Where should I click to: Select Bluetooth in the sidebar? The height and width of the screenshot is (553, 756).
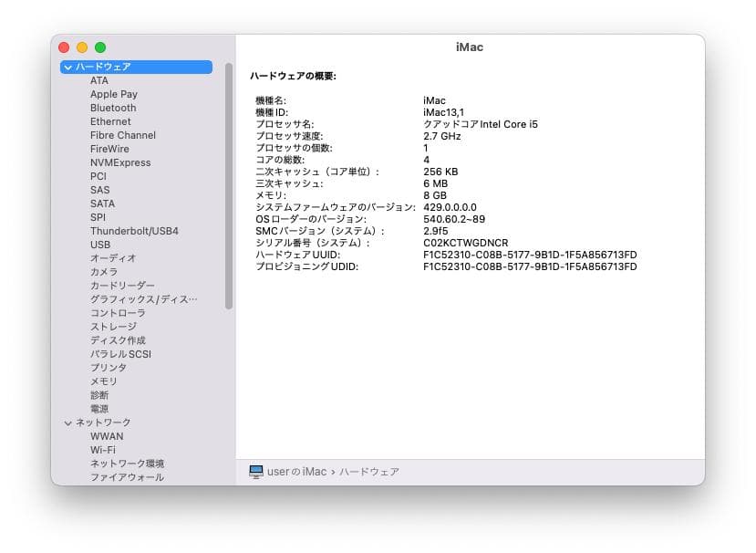[x=112, y=107]
